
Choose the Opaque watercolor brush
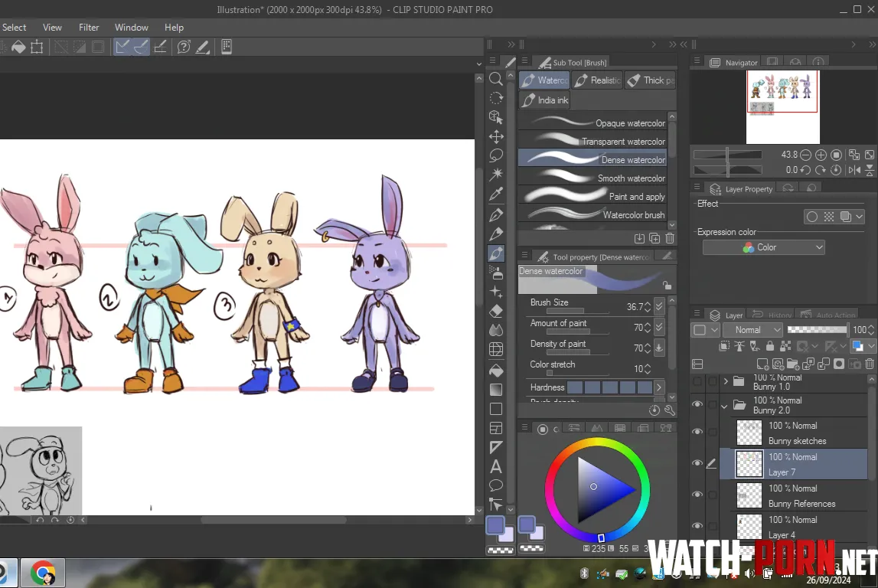592,122
